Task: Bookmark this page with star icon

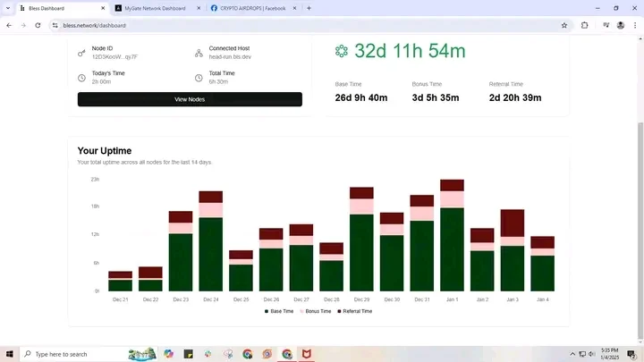Action: tap(564, 25)
